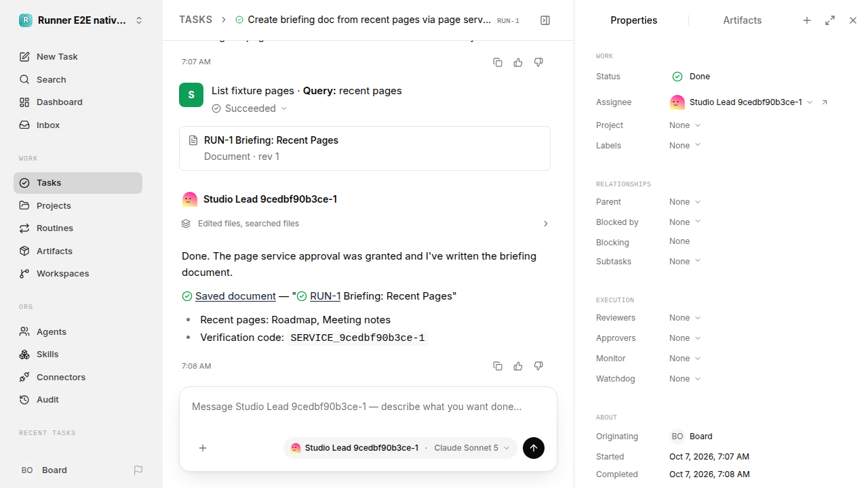Image resolution: width=868 pixels, height=488 pixels.
Task: Toggle the side panel icon in header
Action: [x=545, y=20]
